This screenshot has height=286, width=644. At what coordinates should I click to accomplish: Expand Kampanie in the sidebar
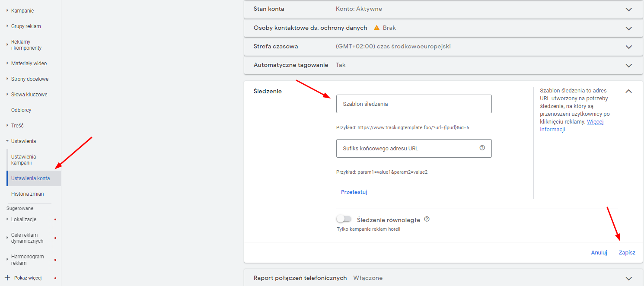22,10
